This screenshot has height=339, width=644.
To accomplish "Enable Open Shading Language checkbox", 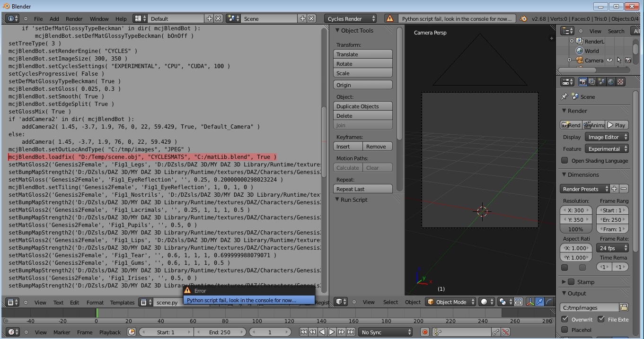I will click(565, 160).
